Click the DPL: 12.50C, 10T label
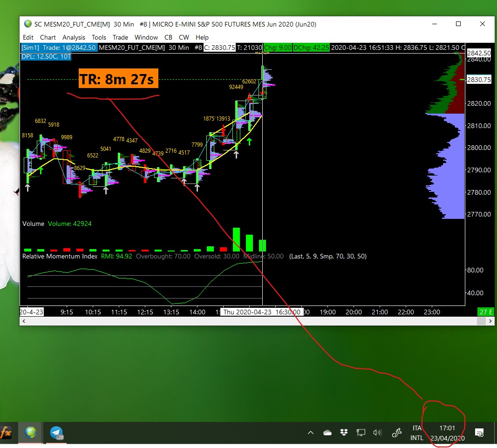497x448 pixels. coord(46,57)
